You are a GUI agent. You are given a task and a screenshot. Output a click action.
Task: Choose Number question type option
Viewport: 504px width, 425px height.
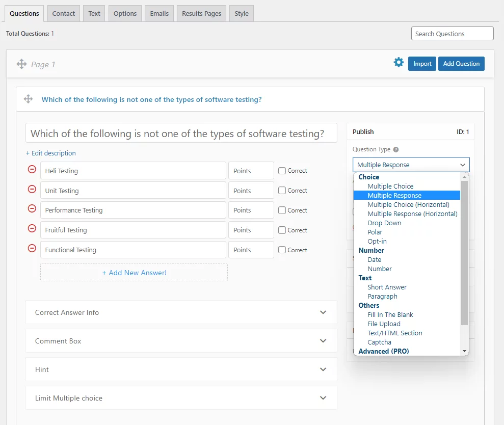pyautogui.click(x=407, y=269)
